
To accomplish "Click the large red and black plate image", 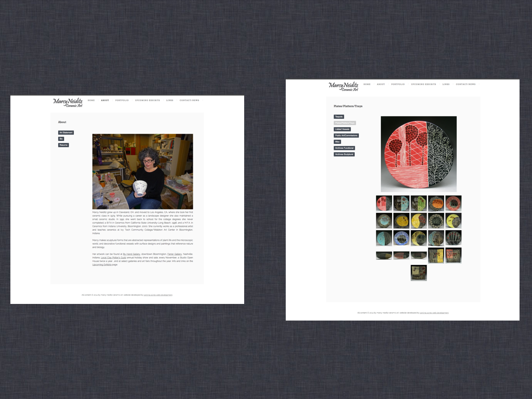I will [x=418, y=154].
